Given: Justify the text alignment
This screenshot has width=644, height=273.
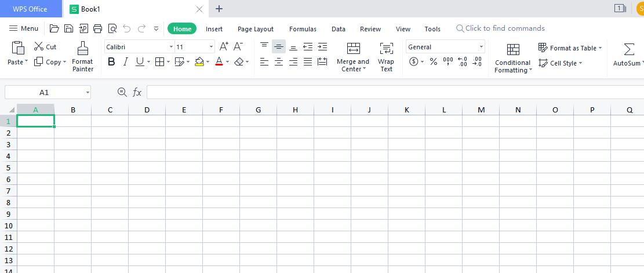Looking at the screenshot, I should pos(308,62).
